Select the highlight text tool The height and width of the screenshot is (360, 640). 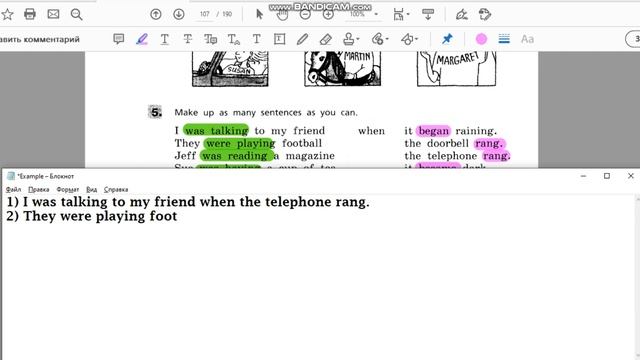click(x=142, y=39)
